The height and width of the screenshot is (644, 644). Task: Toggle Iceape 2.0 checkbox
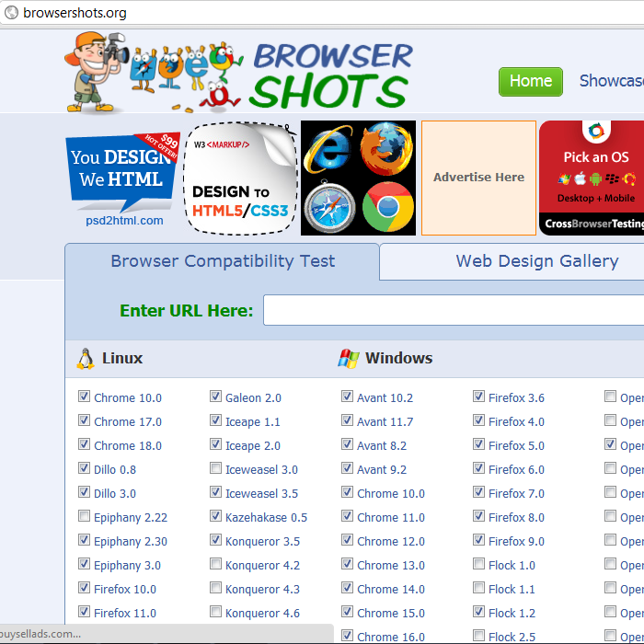coord(215,444)
